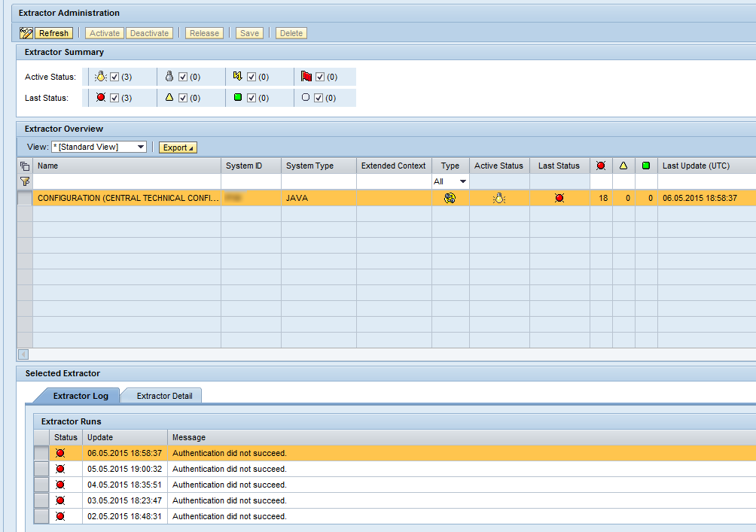This screenshot has width=756, height=532.
Task: Click the '06.05.2015 18:58:37' last update cell in overview
Action: pos(707,198)
